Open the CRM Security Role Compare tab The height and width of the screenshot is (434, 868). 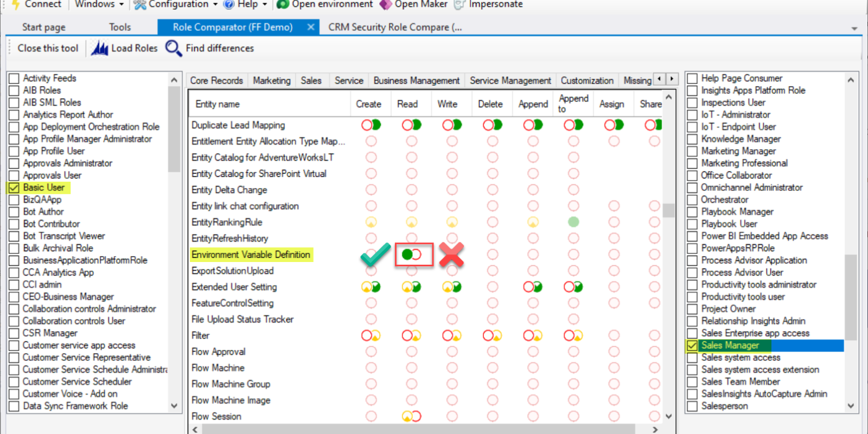(394, 27)
